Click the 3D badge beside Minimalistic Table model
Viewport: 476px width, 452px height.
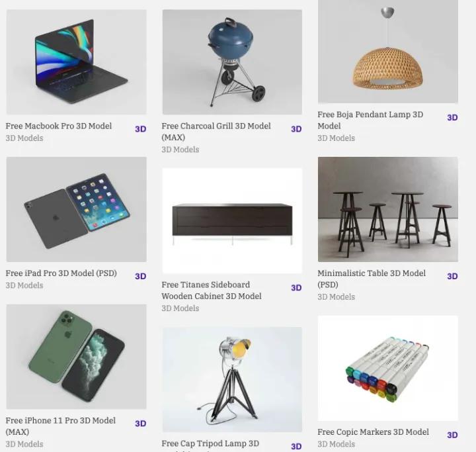[452, 276]
